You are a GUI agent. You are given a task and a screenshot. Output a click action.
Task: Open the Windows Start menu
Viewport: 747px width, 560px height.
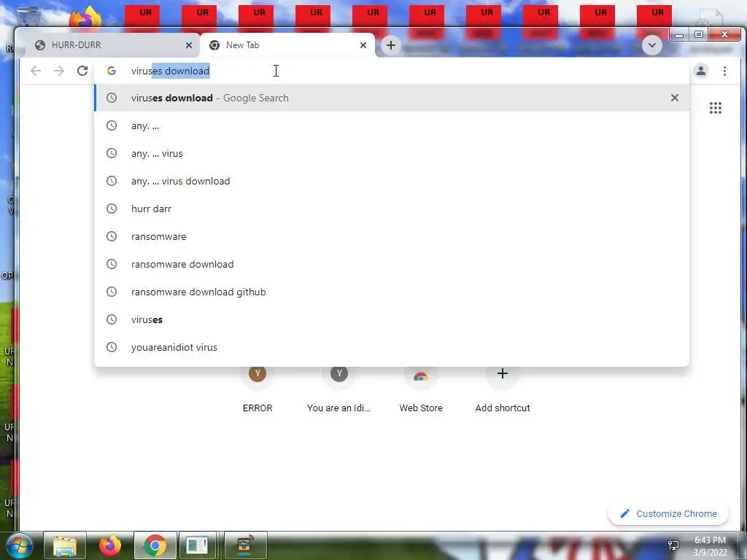tap(18, 545)
